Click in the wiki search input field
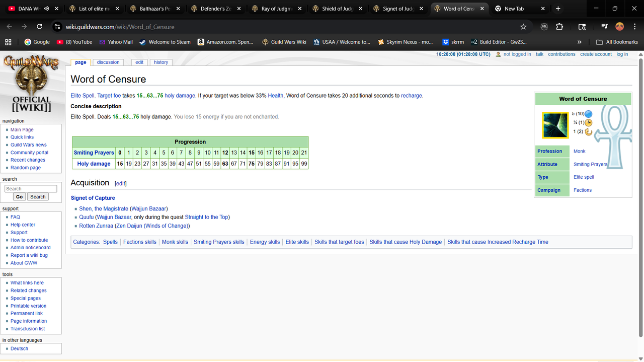This screenshot has width=644, height=362. (x=31, y=189)
